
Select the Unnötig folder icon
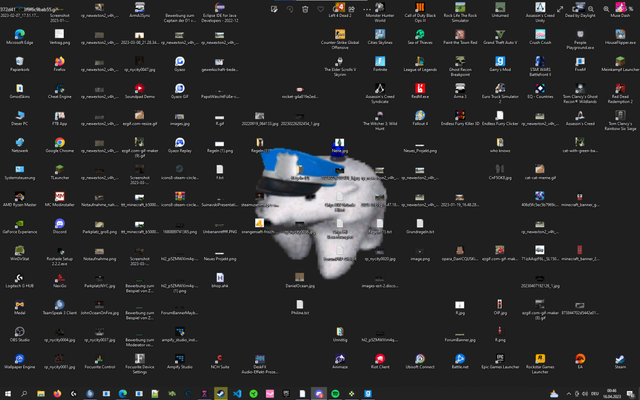click(x=340, y=334)
